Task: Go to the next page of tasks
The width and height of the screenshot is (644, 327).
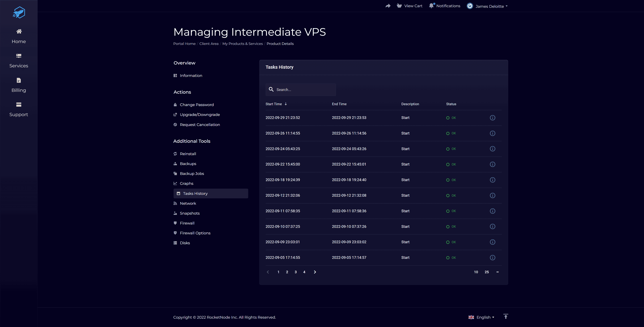Action: (315, 272)
